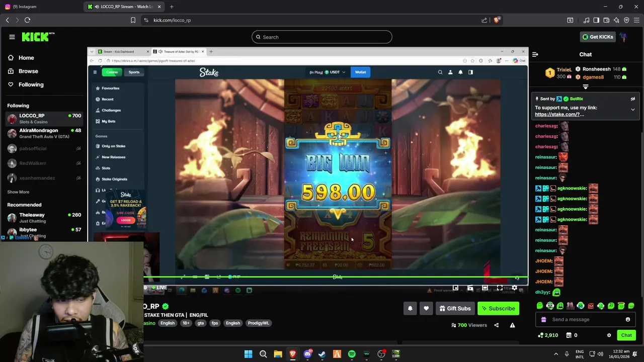Open Brave Wallet toolbar icon
Screen dimensions: 644x362
[x=606, y=20]
